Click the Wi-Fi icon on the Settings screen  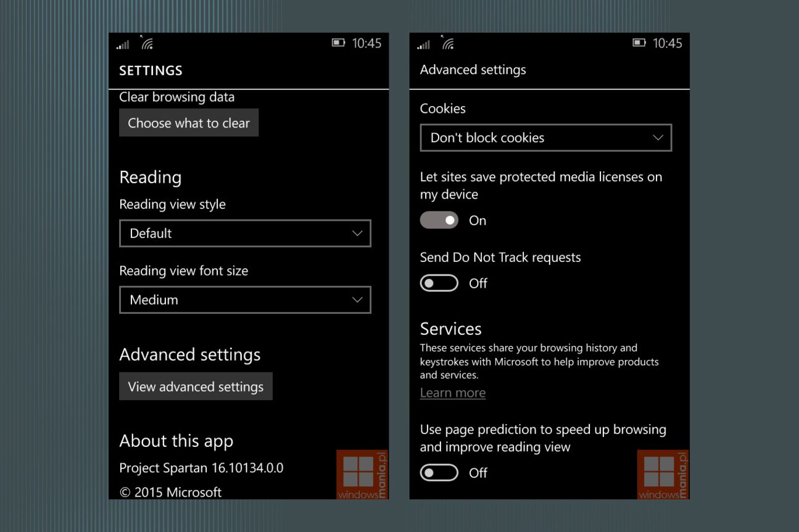(x=148, y=43)
